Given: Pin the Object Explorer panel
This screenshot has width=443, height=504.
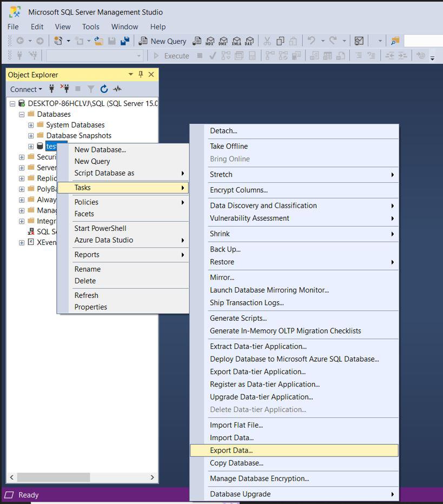Looking at the screenshot, I should point(141,74).
